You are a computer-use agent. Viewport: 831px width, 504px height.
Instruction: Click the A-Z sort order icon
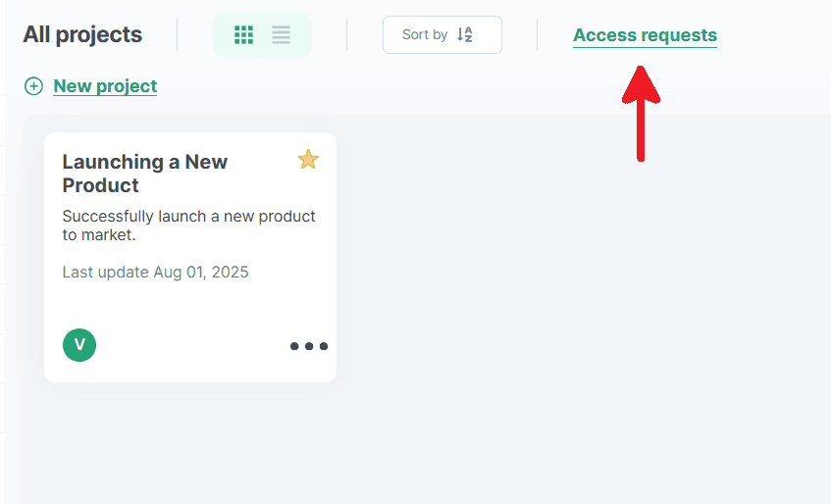465,35
